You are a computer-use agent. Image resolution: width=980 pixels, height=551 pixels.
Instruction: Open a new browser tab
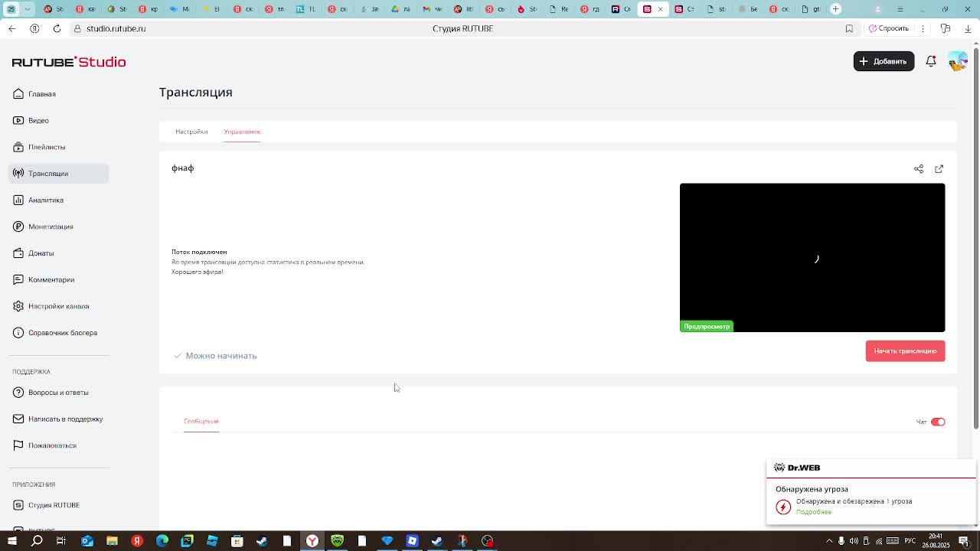(x=836, y=9)
